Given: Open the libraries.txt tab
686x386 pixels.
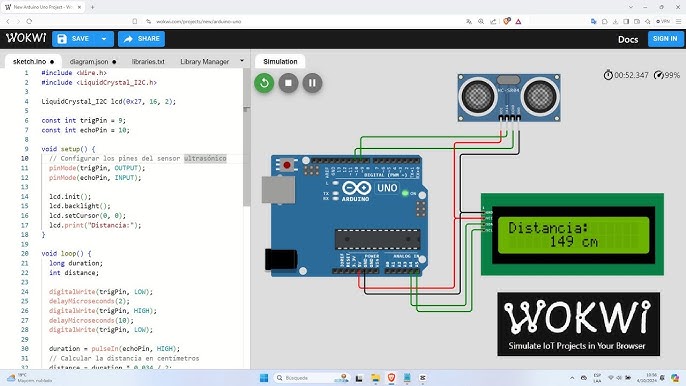Looking at the screenshot, I should [148, 62].
